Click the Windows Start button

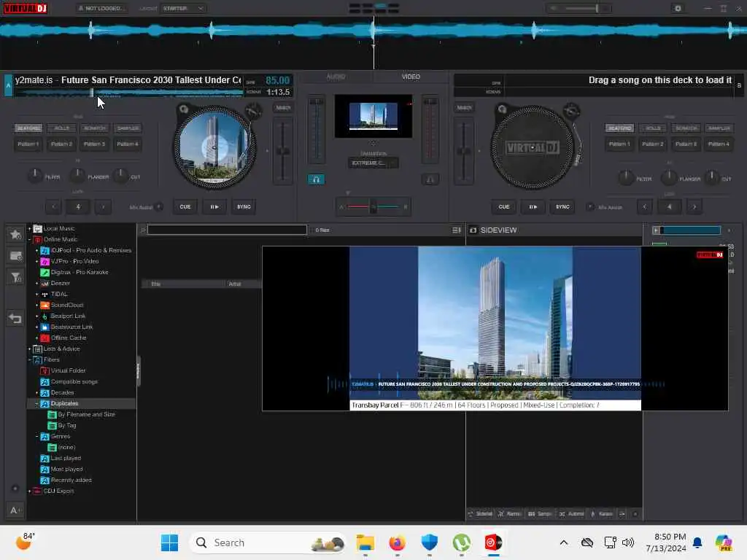(x=169, y=542)
